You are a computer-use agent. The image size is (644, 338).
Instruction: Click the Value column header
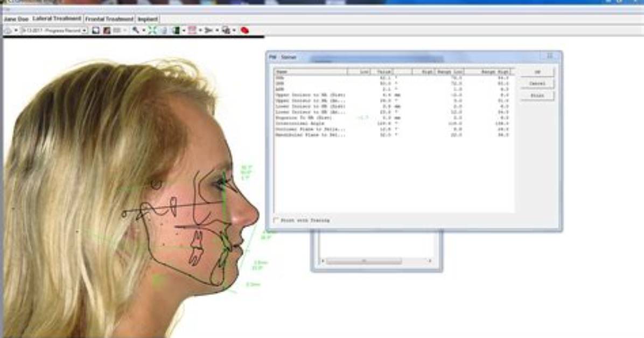click(x=383, y=72)
